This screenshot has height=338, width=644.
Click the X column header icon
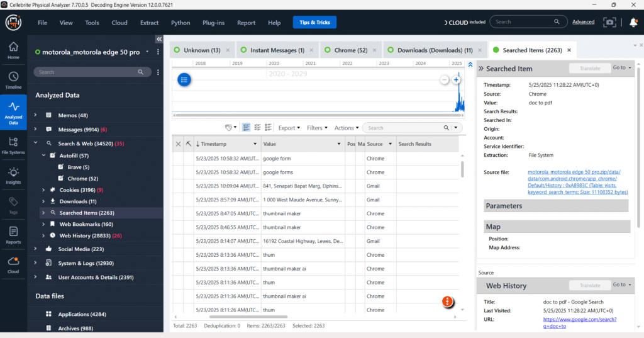point(178,144)
